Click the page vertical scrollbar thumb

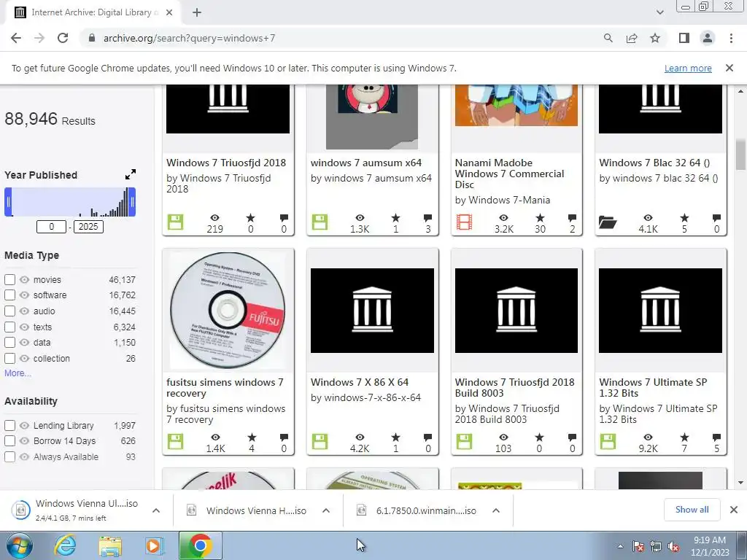click(x=740, y=155)
